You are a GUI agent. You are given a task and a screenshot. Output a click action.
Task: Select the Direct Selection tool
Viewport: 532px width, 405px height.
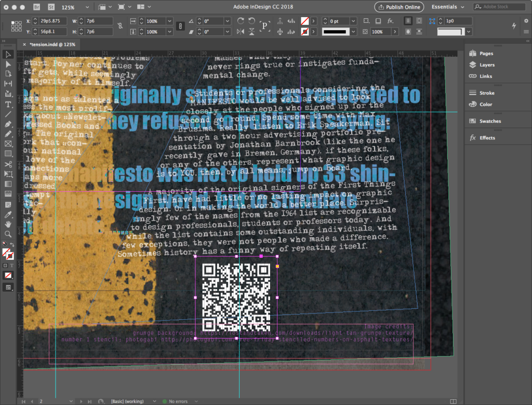pos(8,64)
